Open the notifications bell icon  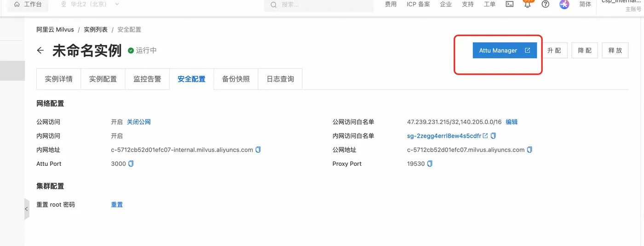[528, 4]
